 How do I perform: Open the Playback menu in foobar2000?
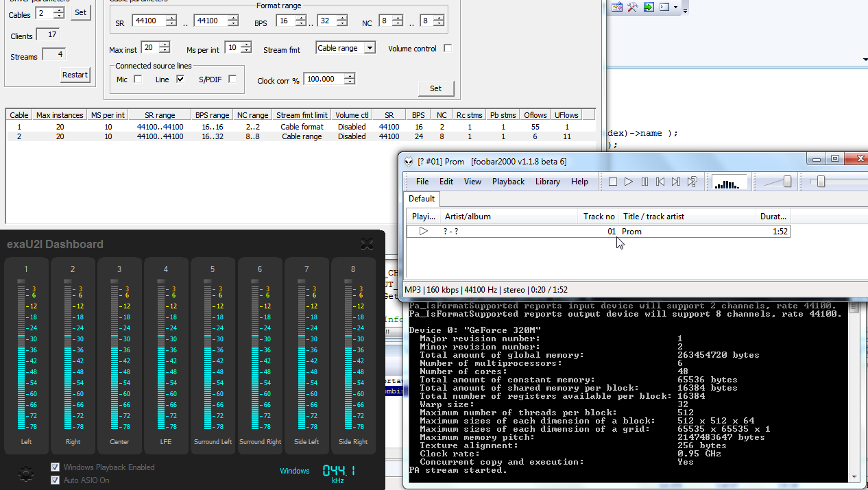508,182
